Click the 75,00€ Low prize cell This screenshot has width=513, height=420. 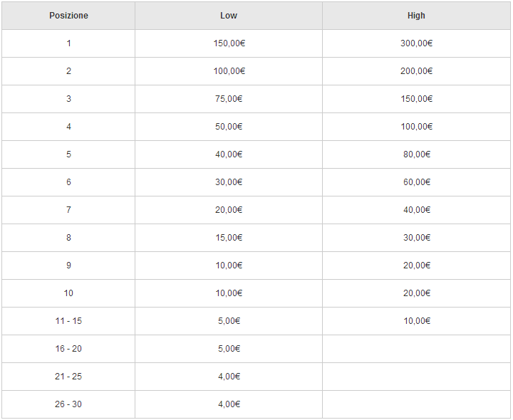tap(229, 99)
